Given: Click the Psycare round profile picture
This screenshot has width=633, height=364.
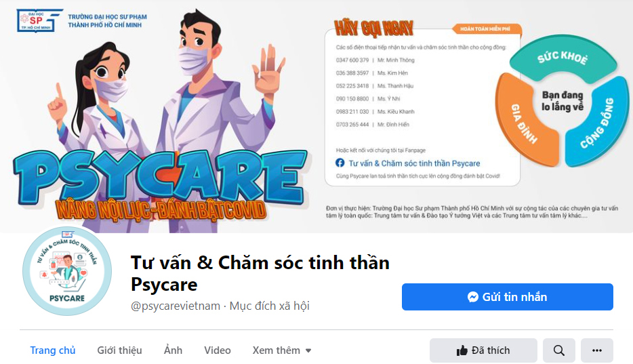Looking at the screenshot, I should tap(67, 270).
